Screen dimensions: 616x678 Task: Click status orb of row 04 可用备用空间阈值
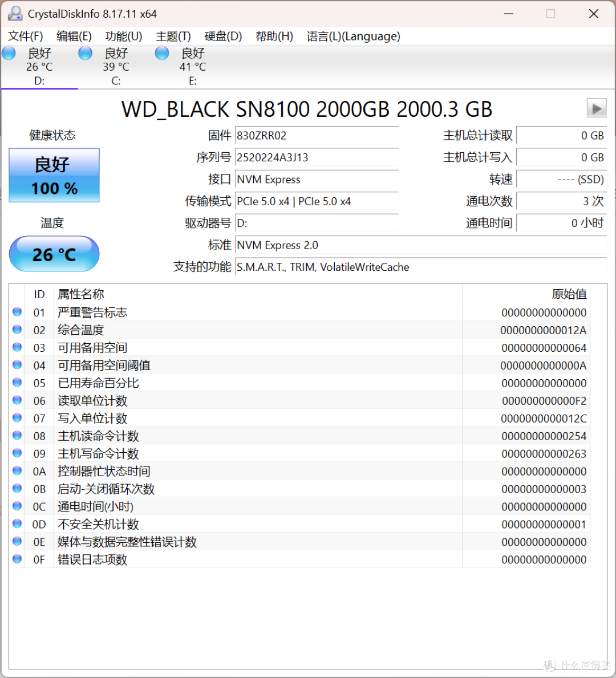17,364
